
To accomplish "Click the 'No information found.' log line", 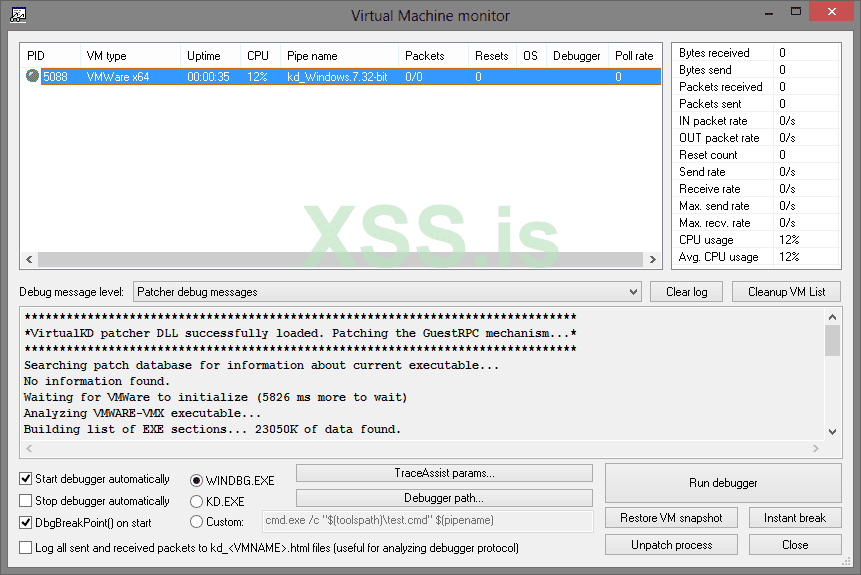I will [x=97, y=381].
